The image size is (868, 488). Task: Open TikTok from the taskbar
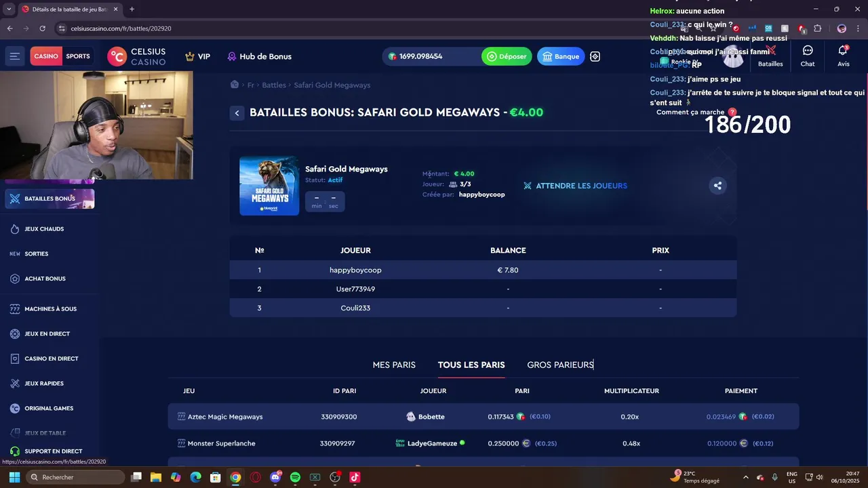[x=355, y=477]
